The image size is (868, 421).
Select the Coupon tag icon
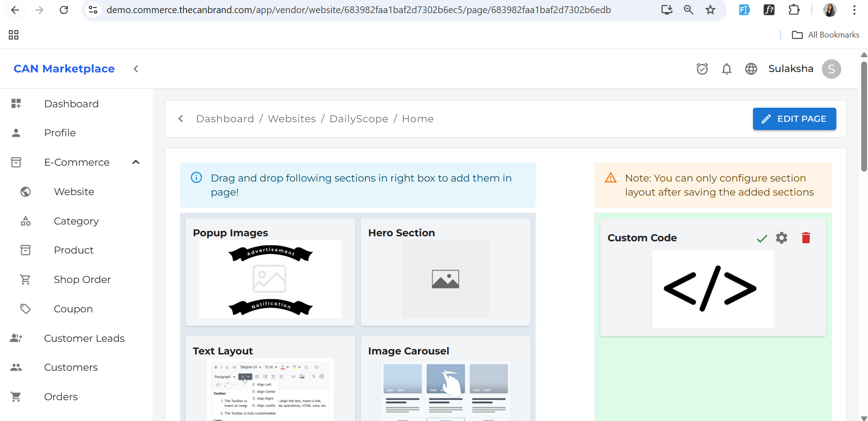coord(25,309)
